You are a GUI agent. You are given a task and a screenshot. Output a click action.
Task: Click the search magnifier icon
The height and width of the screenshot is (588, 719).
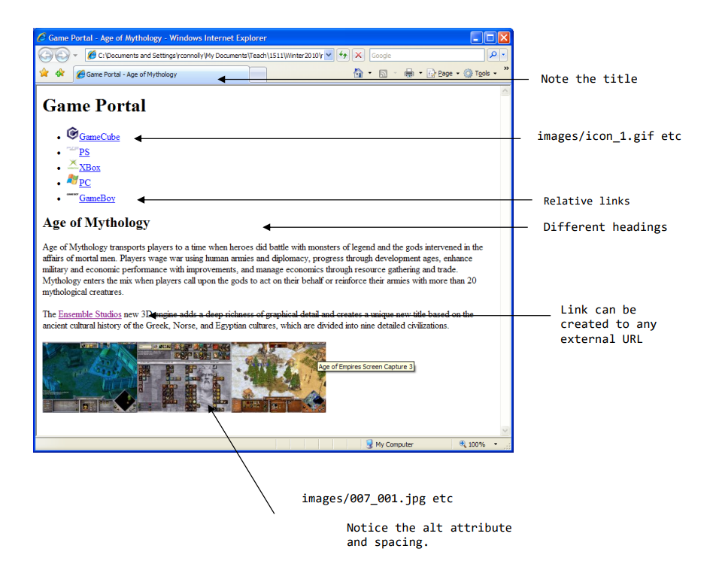[x=493, y=54]
